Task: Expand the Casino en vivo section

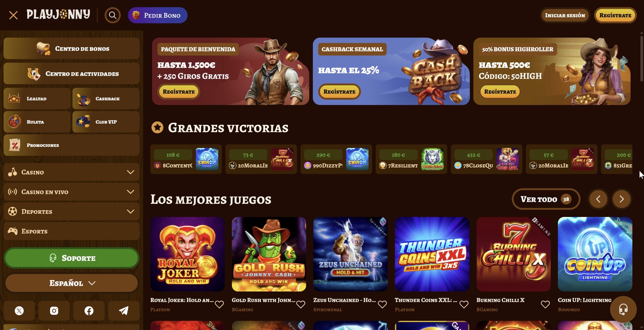Action: (x=71, y=192)
